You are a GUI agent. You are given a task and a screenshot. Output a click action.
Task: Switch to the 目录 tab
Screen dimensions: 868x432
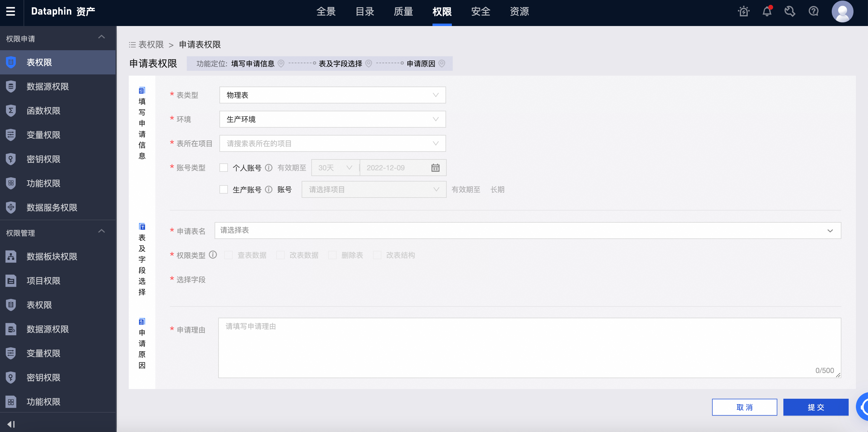[x=364, y=11]
